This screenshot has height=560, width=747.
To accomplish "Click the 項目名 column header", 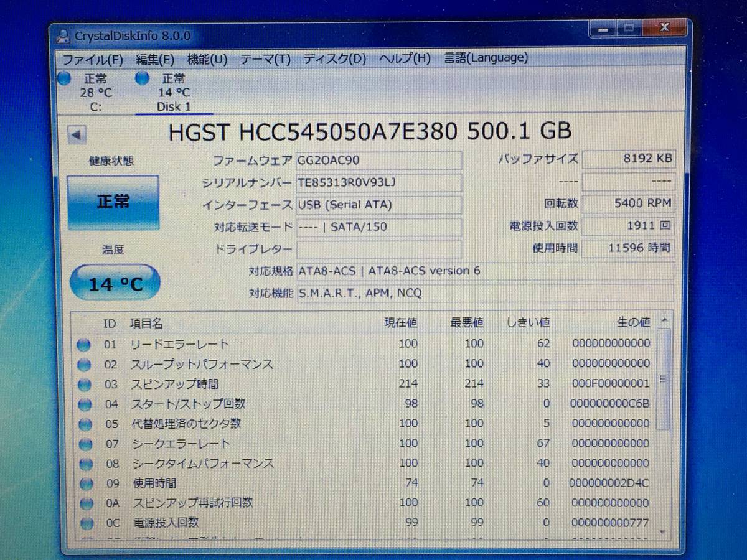I will coord(146,323).
